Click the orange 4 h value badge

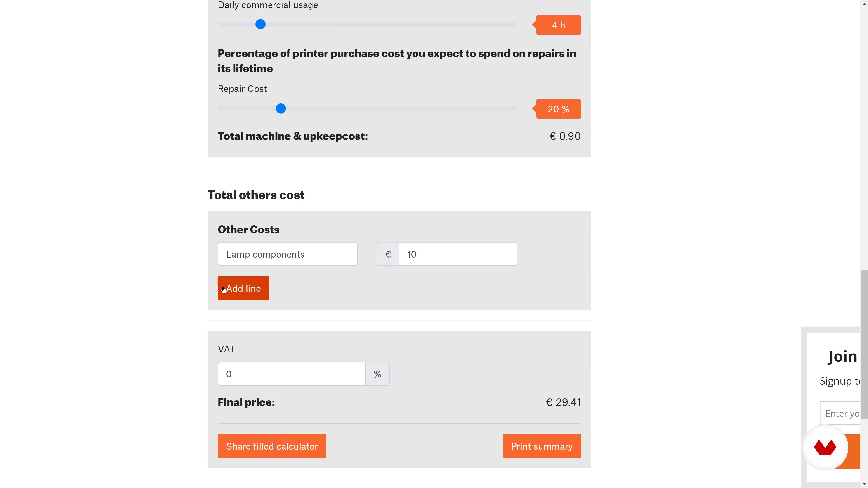point(558,25)
